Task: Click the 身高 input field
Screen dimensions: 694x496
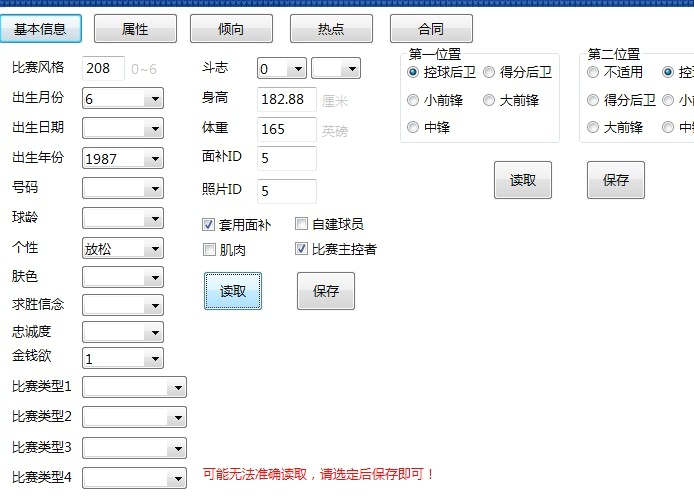Action: click(286, 99)
